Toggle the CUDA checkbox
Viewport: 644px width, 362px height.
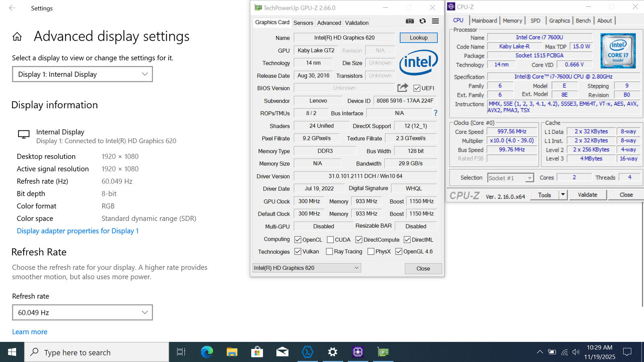[330, 240]
